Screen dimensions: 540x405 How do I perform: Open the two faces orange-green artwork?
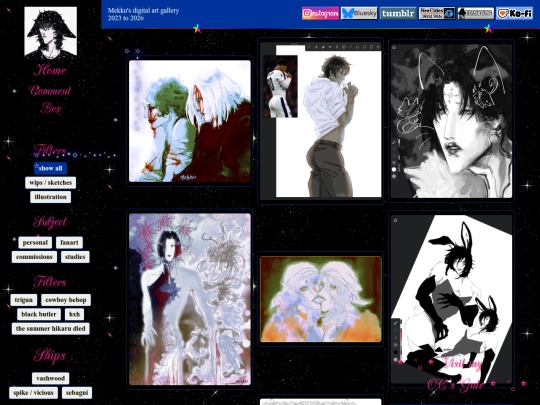point(321,299)
